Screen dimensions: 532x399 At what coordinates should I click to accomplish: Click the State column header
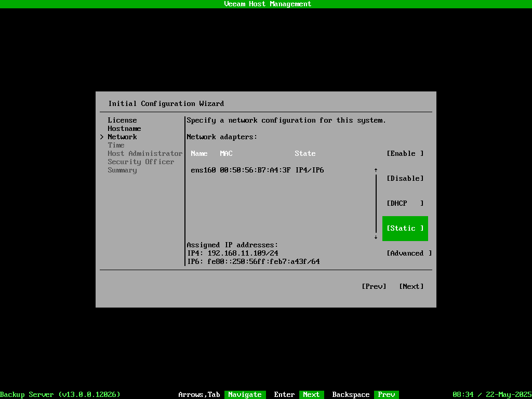click(305, 153)
